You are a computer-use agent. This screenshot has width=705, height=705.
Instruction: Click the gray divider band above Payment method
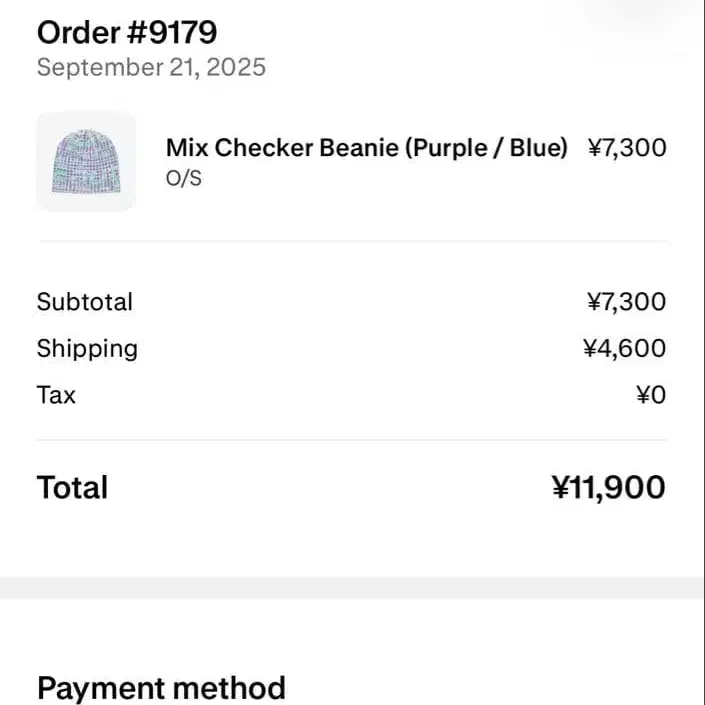pyautogui.click(x=352, y=588)
